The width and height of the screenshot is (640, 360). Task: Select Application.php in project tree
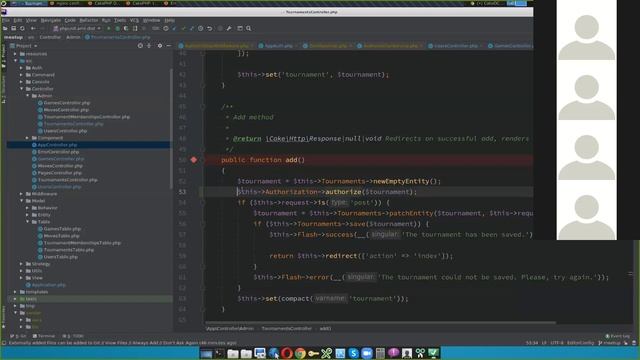(x=49, y=285)
